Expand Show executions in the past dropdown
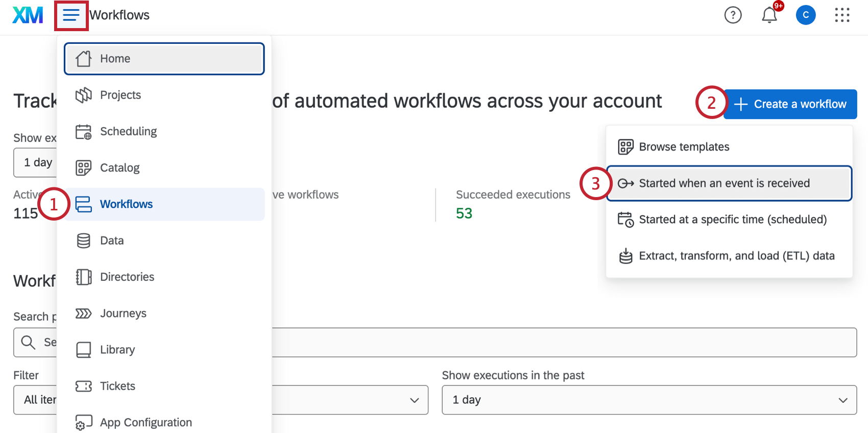This screenshot has width=868, height=433. click(649, 400)
